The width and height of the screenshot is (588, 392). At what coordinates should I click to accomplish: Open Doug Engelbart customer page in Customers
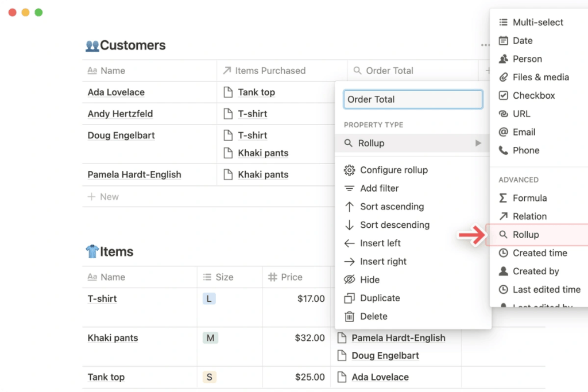[x=121, y=135]
